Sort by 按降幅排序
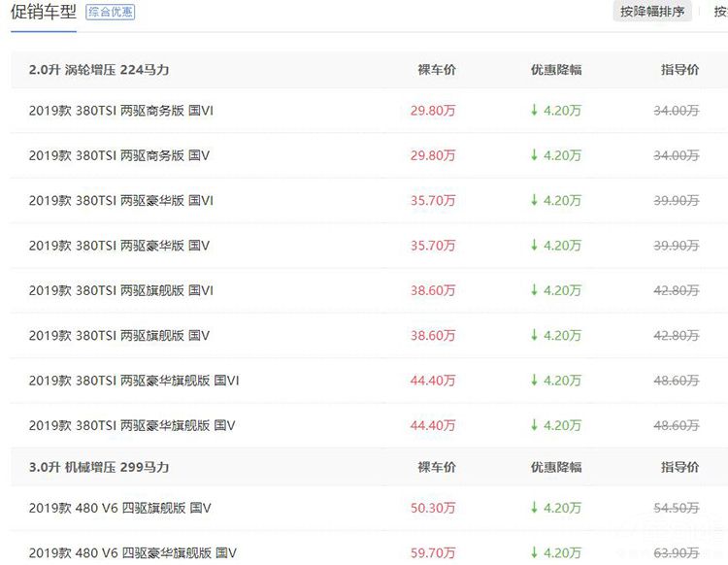This screenshot has width=728, height=565. [652, 12]
